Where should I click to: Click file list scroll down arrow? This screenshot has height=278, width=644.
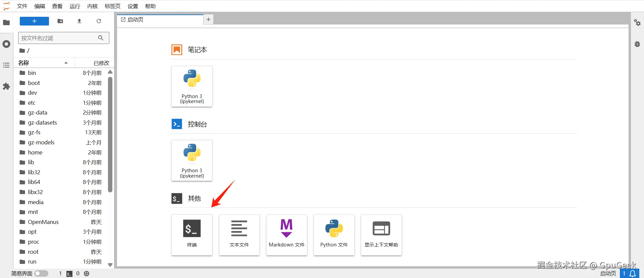[x=110, y=265]
